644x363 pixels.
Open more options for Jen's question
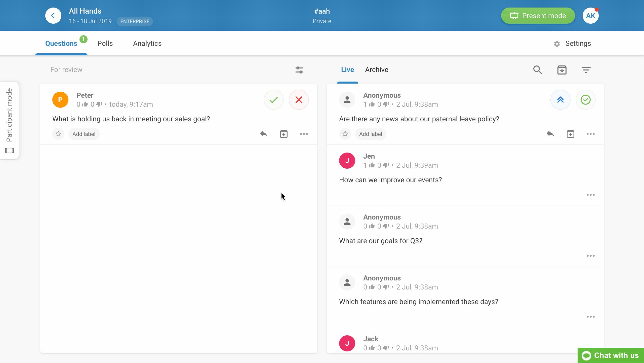click(590, 195)
